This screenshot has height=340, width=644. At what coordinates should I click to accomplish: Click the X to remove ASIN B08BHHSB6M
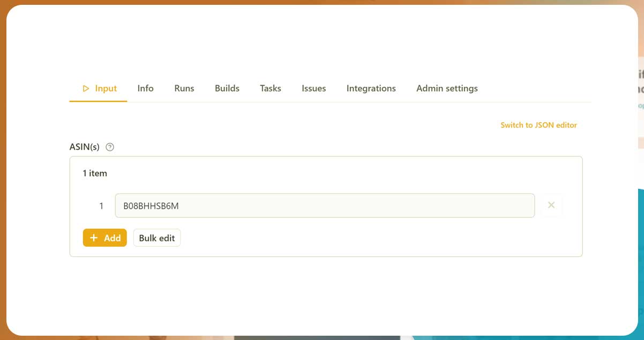[x=551, y=205]
